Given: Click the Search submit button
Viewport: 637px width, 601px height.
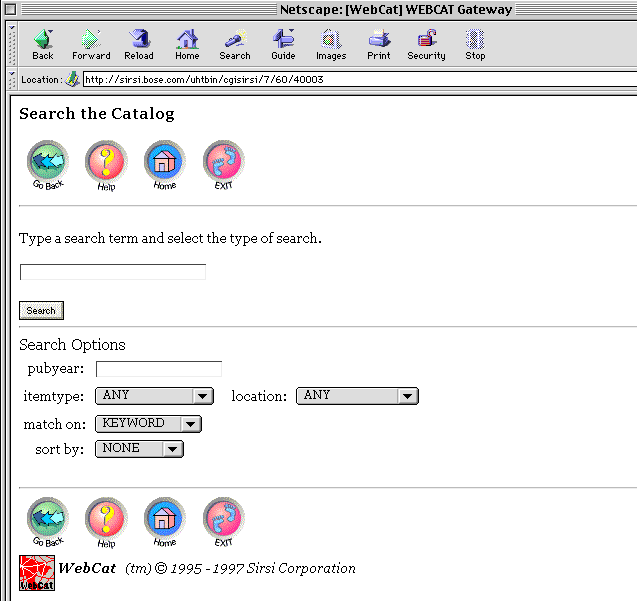Looking at the screenshot, I should [41, 311].
